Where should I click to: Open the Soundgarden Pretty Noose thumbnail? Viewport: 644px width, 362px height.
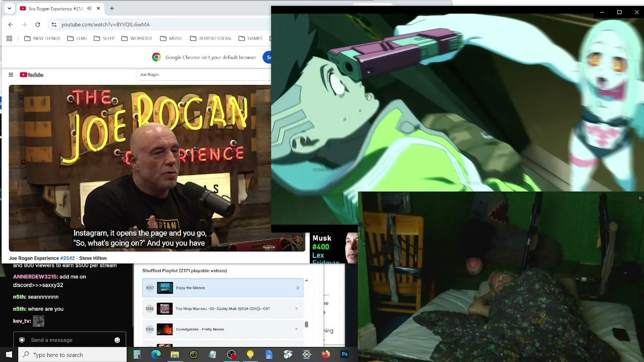click(165, 329)
